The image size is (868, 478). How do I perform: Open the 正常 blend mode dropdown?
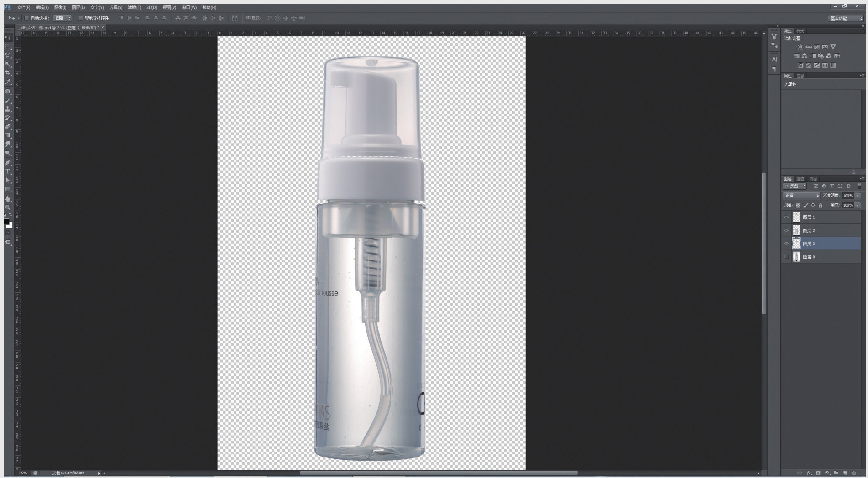801,196
